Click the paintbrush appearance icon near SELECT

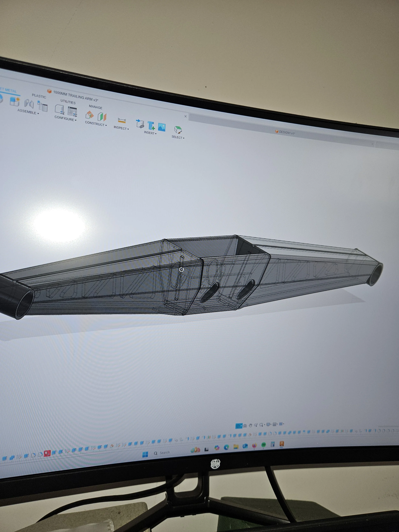coord(178,130)
